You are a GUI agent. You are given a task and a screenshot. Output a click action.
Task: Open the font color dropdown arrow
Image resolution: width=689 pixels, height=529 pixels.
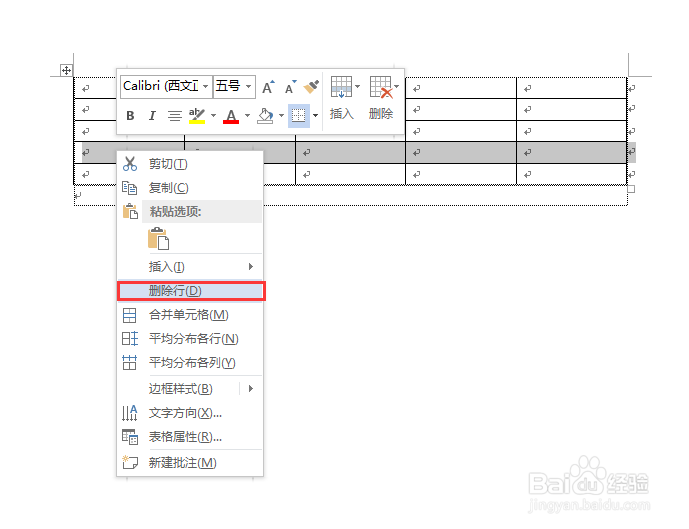point(247,116)
